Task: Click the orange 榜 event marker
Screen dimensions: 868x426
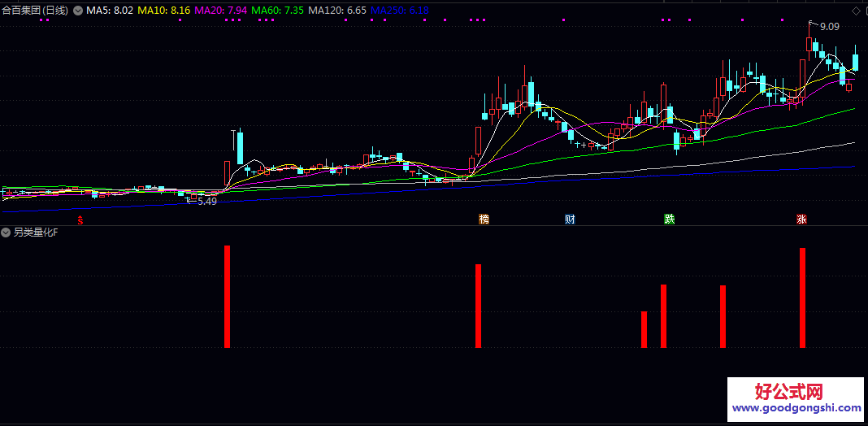Action: (x=484, y=220)
